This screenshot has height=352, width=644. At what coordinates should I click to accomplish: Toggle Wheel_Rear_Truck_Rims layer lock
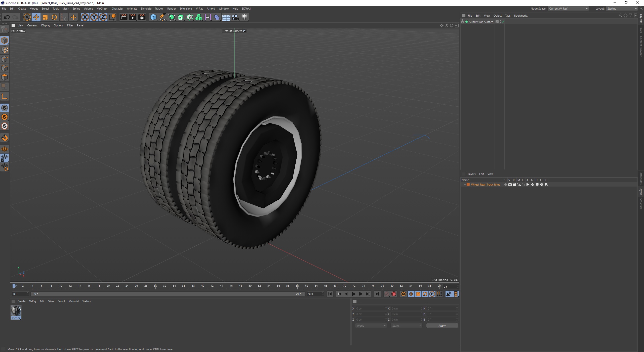coord(523,185)
